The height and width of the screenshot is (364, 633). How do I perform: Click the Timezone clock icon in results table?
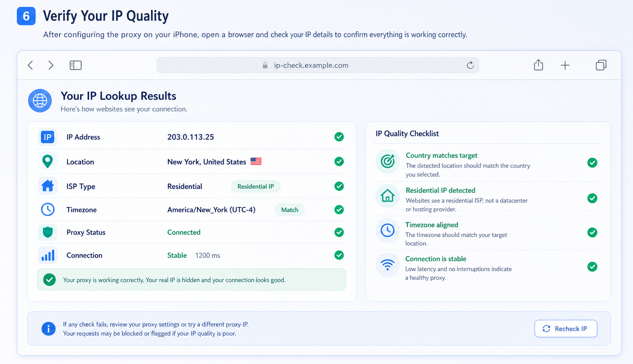point(47,209)
